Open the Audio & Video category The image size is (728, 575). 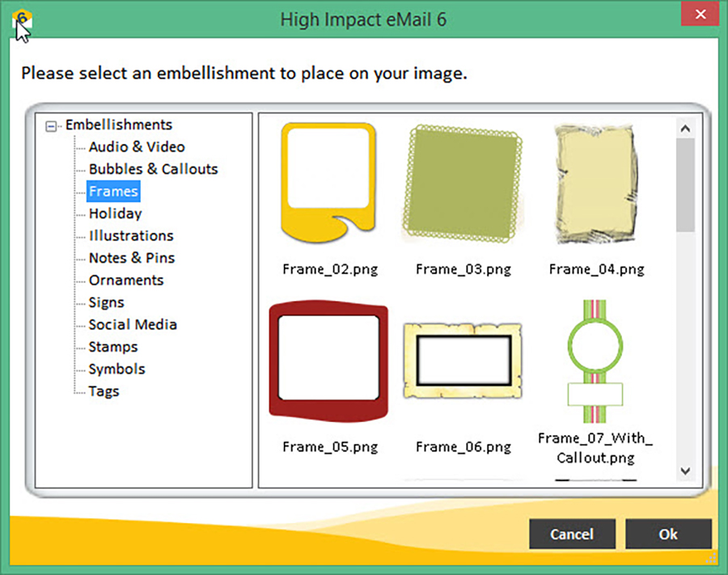point(137,146)
